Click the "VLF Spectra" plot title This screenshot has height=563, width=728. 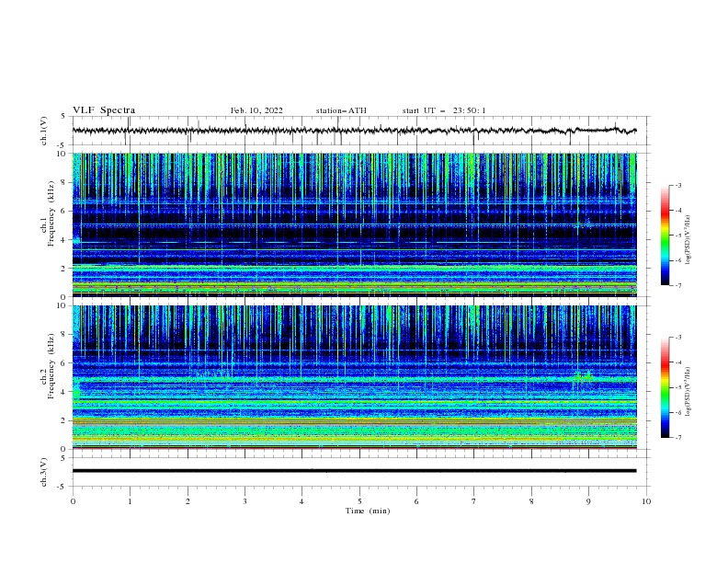pos(104,110)
